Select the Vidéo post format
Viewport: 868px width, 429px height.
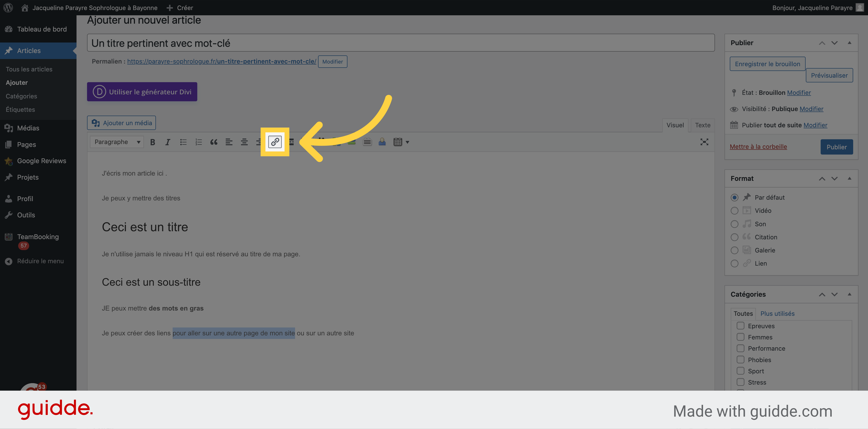734,211
